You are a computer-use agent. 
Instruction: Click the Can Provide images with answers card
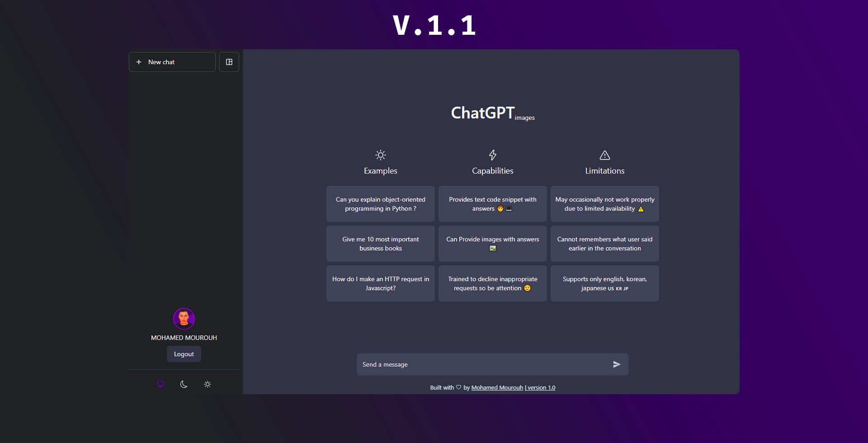tap(493, 244)
